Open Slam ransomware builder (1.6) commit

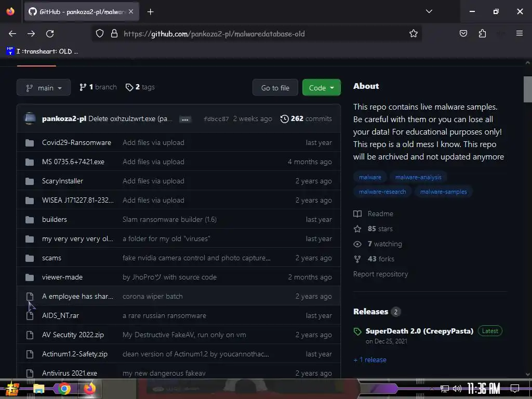170,220
